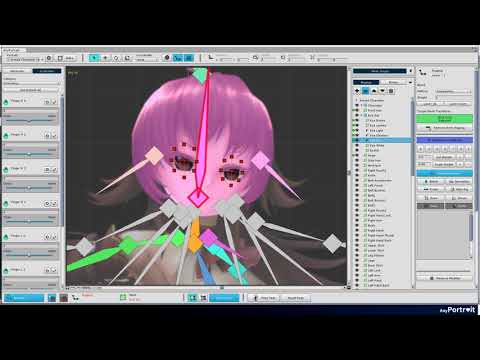Select the Mesh Groups header tab
Viewport: 480px width, 360px height.
tap(380, 71)
